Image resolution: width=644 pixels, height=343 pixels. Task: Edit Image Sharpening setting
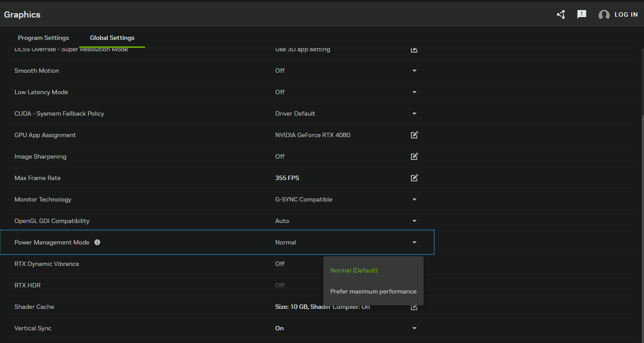pyautogui.click(x=414, y=156)
